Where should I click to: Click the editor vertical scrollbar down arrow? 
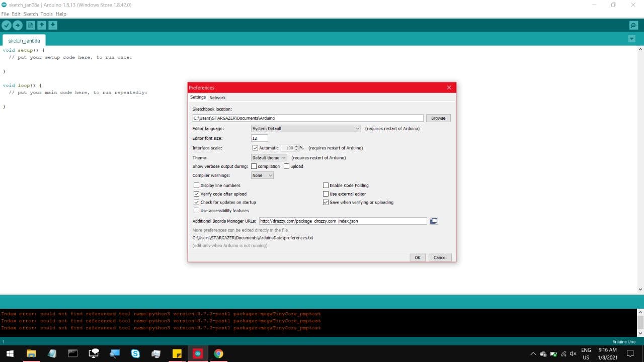point(640,289)
